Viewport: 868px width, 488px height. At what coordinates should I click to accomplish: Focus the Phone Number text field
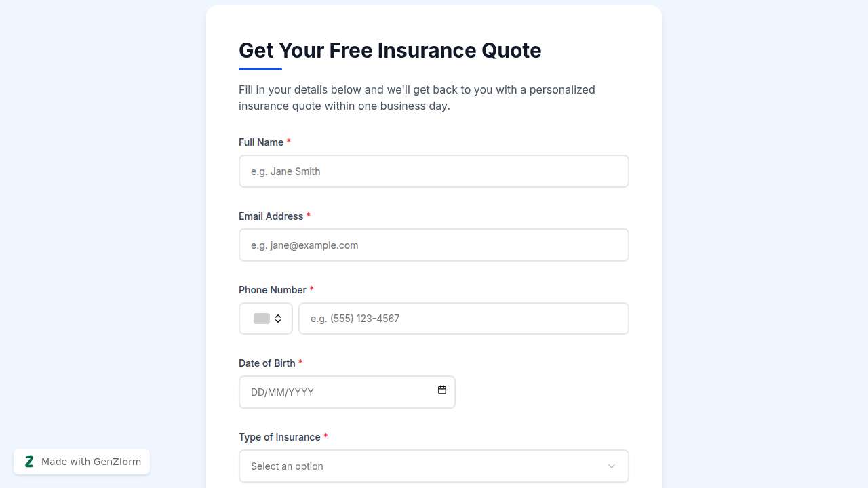(x=464, y=319)
